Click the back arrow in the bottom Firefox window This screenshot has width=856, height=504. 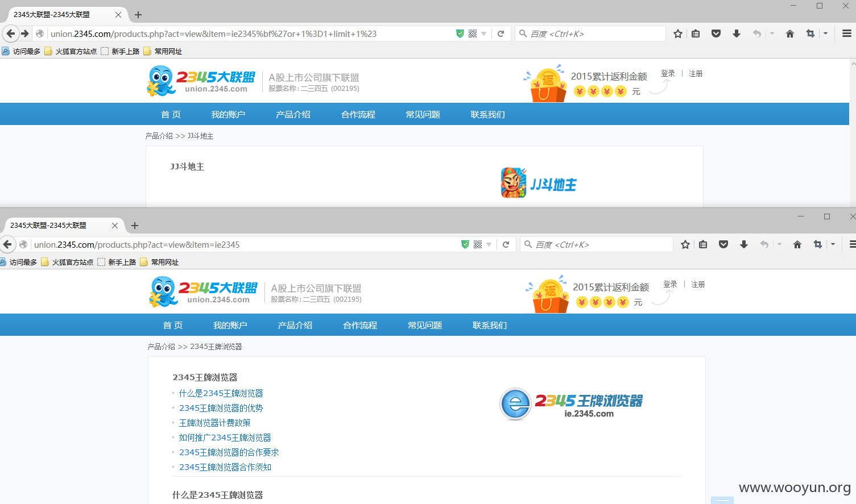click(x=7, y=244)
